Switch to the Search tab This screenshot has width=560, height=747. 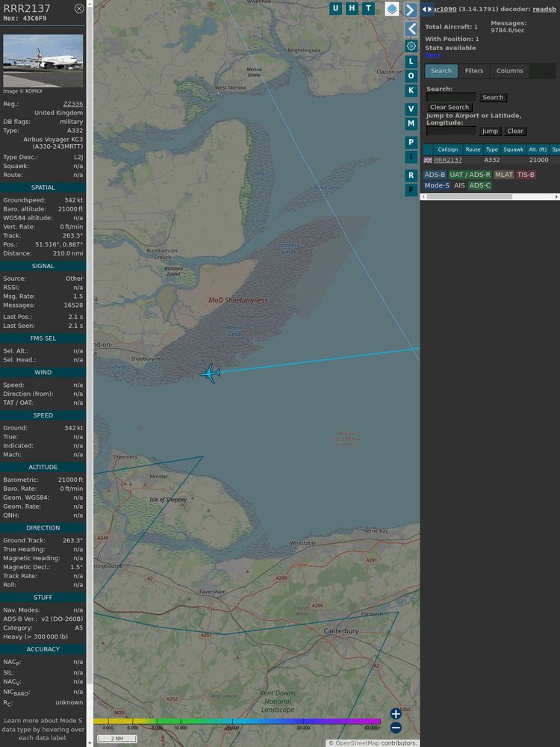coord(441,71)
